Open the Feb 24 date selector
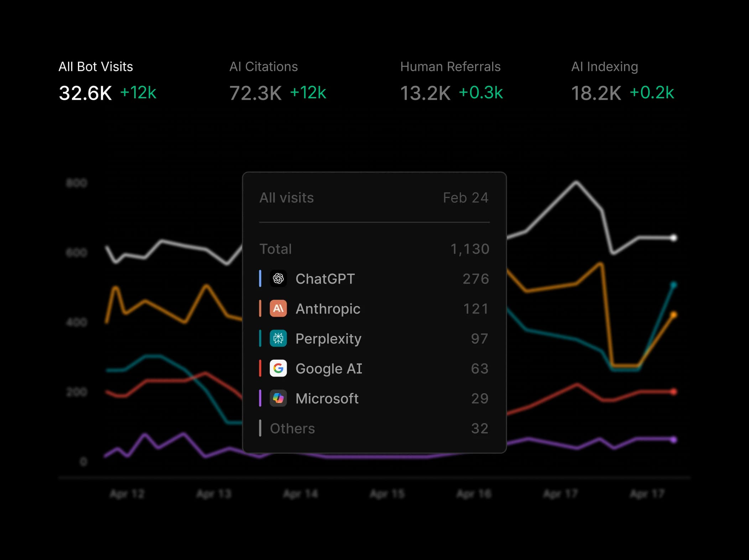Image resolution: width=749 pixels, height=560 pixels. [466, 197]
